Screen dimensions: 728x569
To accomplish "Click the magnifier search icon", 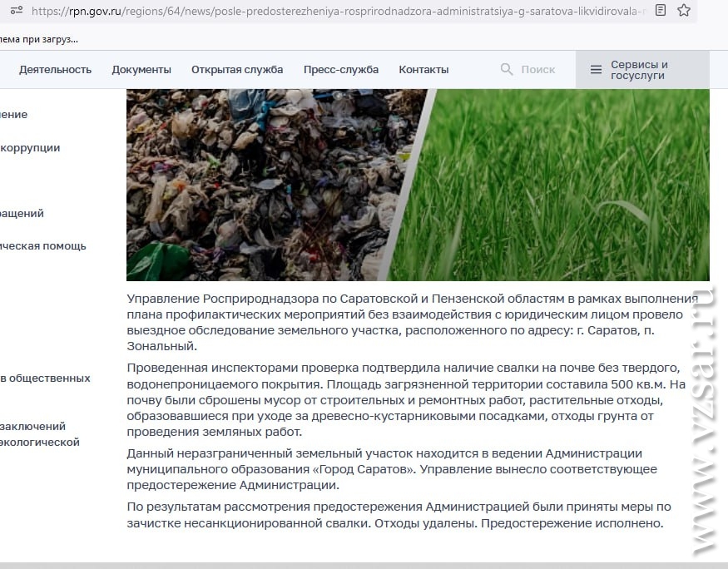I will click(x=507, y=70).
